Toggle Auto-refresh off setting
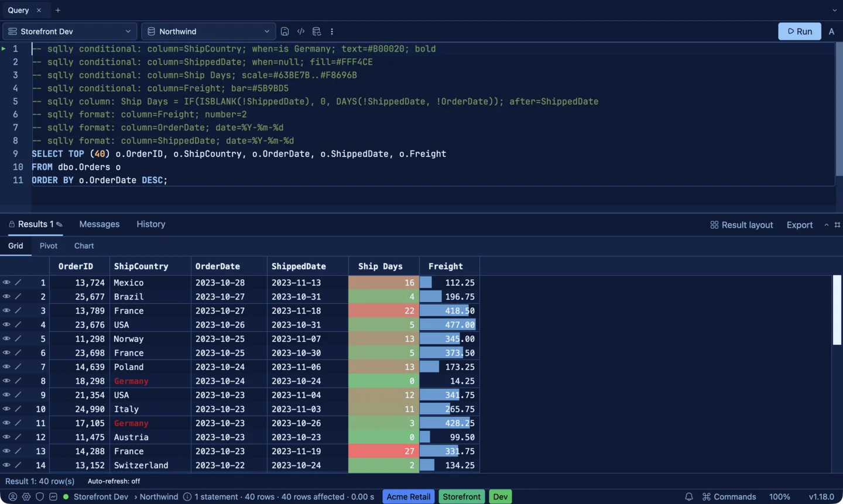This screenshot has height=504, width=843. [x=114, y=481]
